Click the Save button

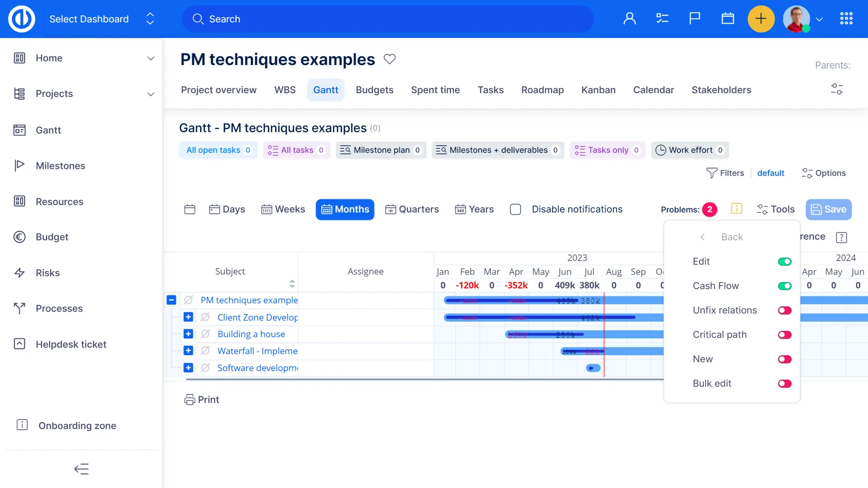(828, 209)
